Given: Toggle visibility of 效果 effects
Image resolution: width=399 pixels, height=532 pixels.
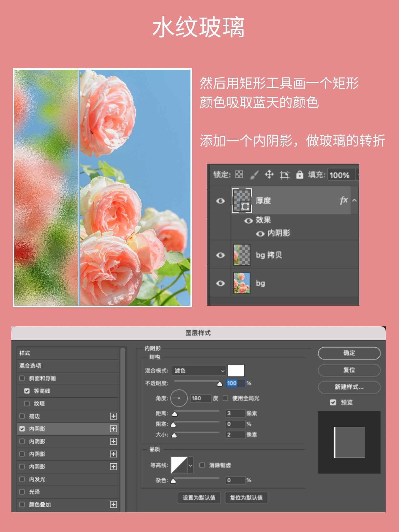Looking at the screenshot, I should tap(248, 221).
